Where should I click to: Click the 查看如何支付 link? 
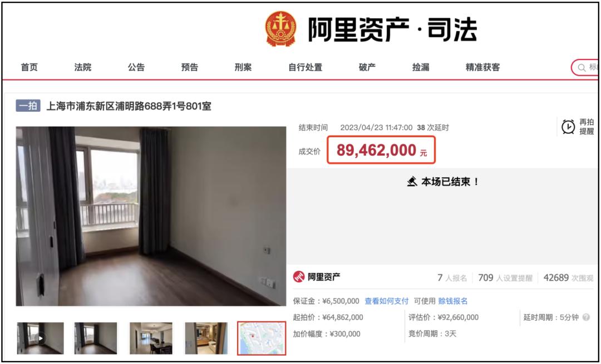[386, 301]
